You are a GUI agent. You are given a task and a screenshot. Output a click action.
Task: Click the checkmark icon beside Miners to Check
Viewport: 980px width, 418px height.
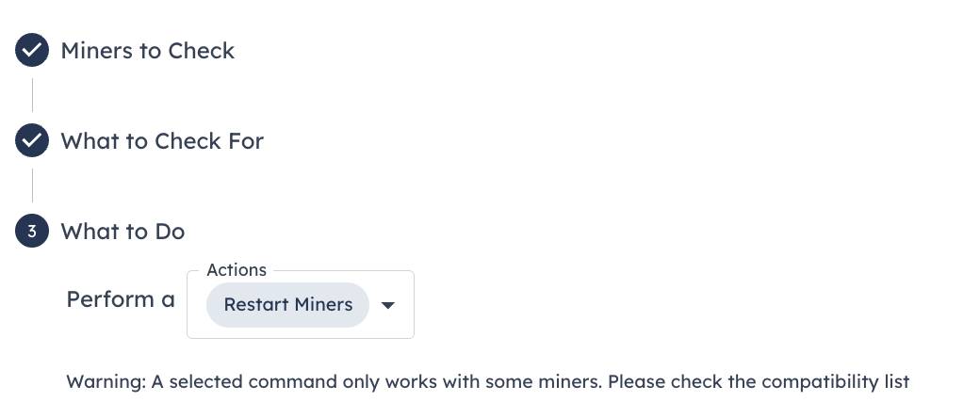32,50
